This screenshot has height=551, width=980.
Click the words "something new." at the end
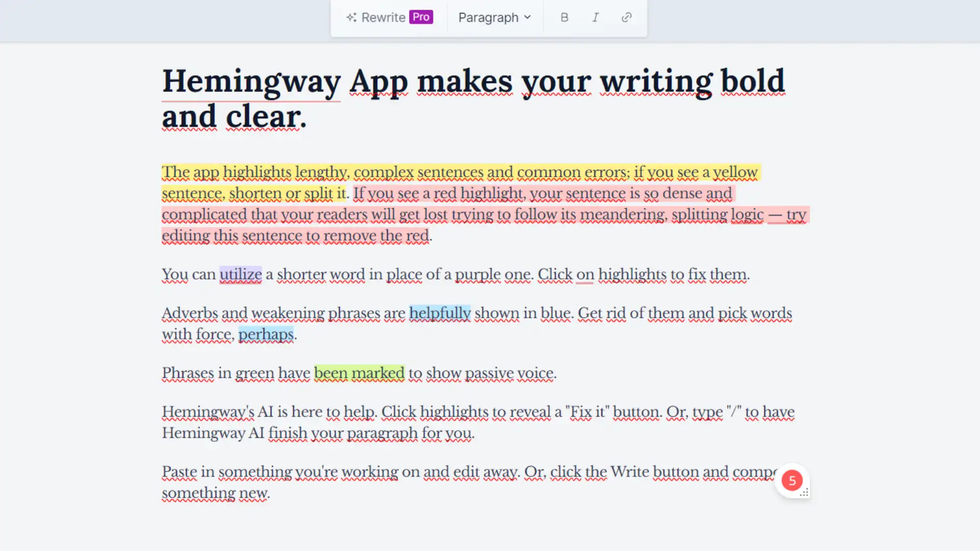215,493
